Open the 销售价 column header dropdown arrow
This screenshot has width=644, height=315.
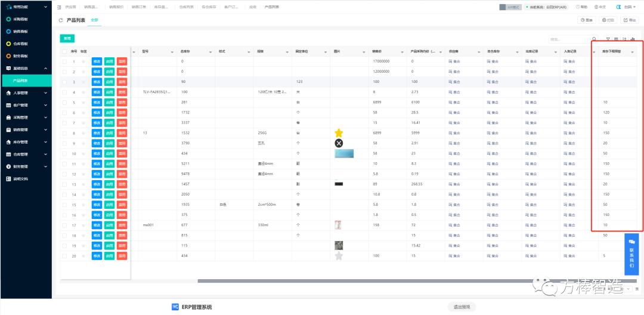(402, 52)
